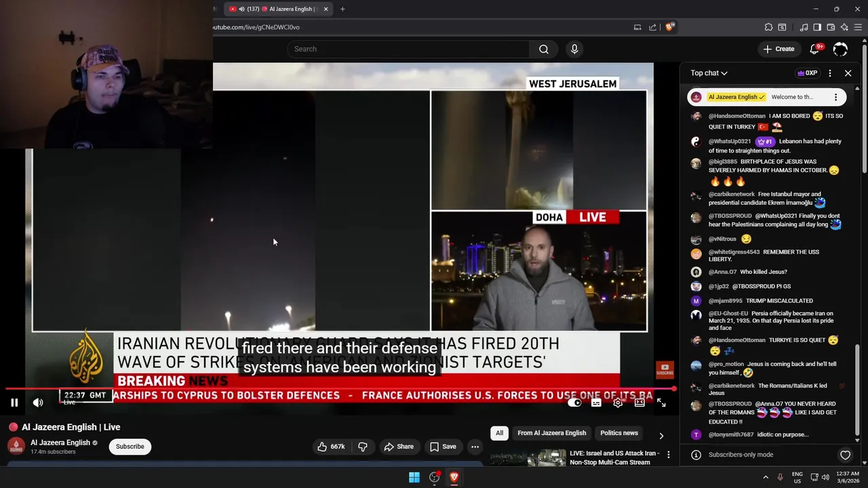
Task: Click the install/cast icon in address bar
Action: (x=637, y=27)
